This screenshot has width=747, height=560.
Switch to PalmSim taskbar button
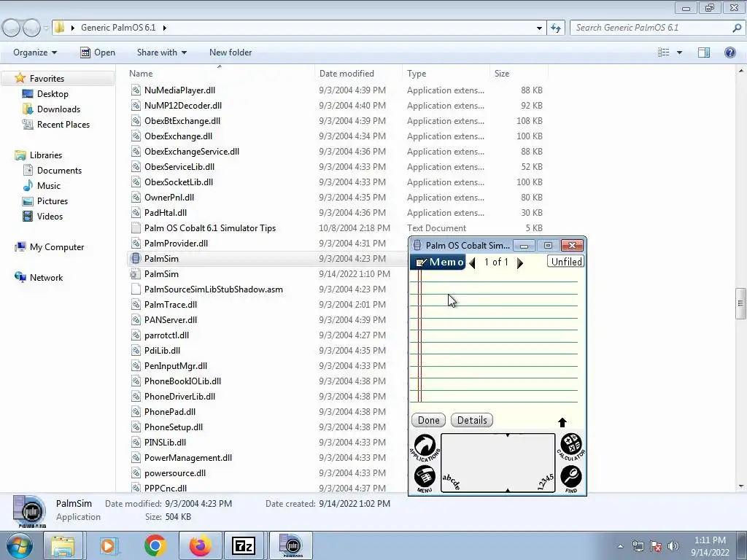292,545
